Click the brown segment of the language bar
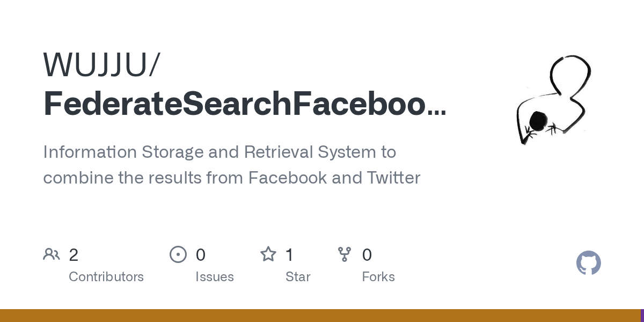 (x=320, y=316)
